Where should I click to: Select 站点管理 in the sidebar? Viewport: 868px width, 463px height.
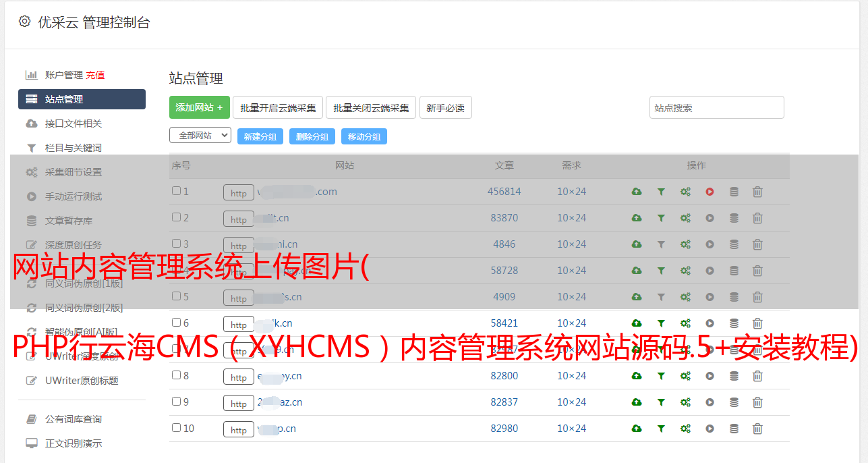tap(82, 99)
